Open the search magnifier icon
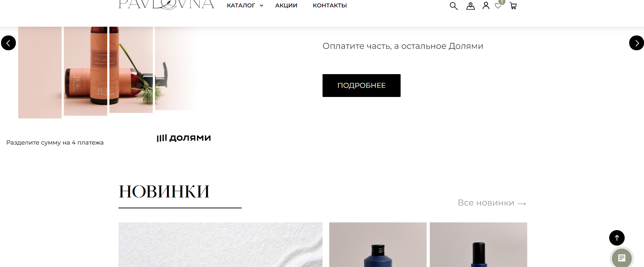The image size is (644, 267). (454, 6)
